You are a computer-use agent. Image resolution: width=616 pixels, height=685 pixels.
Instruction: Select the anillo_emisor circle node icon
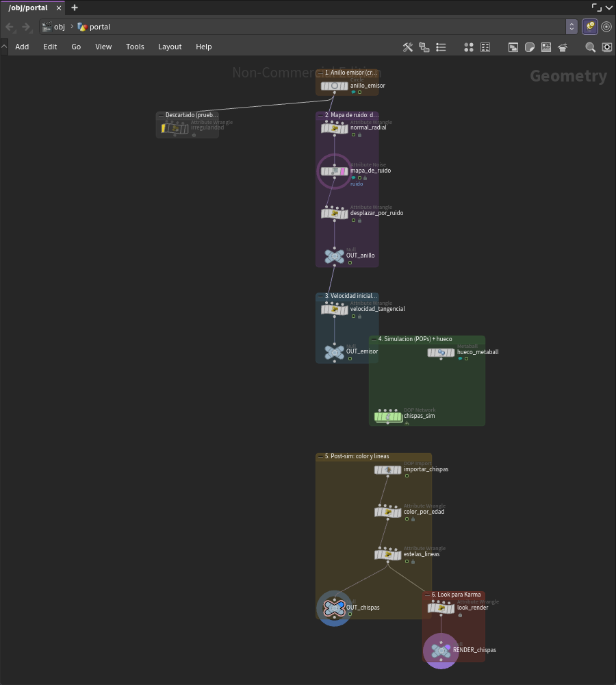335,86
